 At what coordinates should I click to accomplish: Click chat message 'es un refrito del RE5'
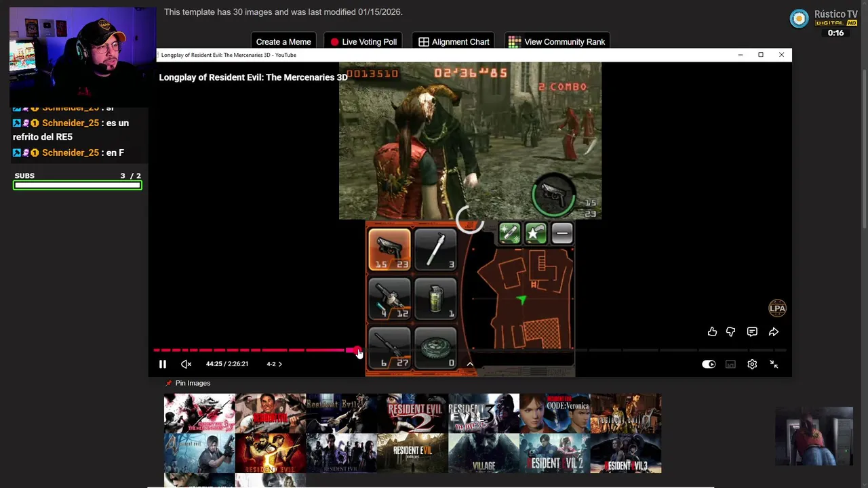[x=71, y=129]
